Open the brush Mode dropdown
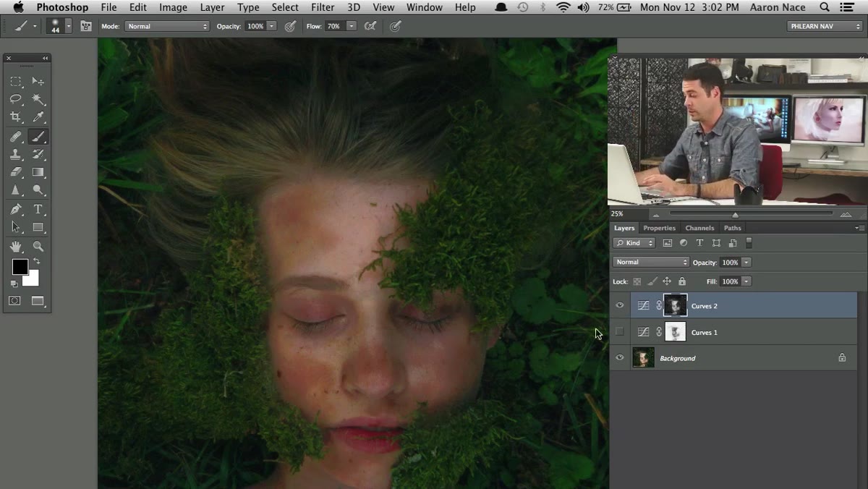The height and width of the screenshot is (489, 868). pyautogui.click(x=166, y=26)
